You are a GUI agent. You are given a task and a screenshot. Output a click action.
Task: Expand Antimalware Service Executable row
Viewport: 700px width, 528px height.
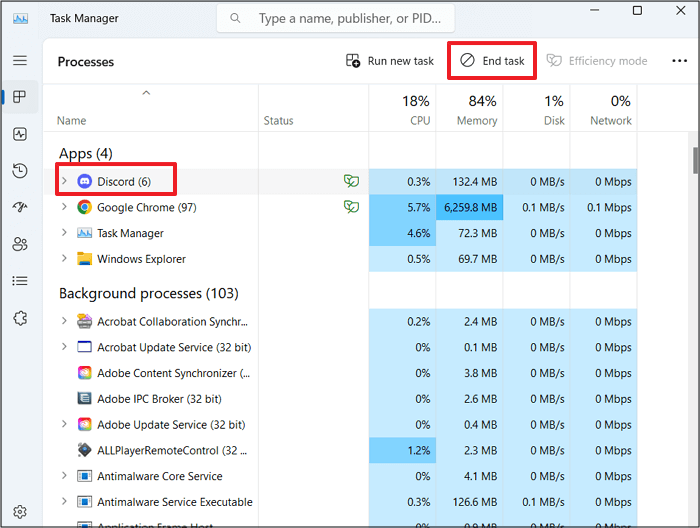coord(64,502)
